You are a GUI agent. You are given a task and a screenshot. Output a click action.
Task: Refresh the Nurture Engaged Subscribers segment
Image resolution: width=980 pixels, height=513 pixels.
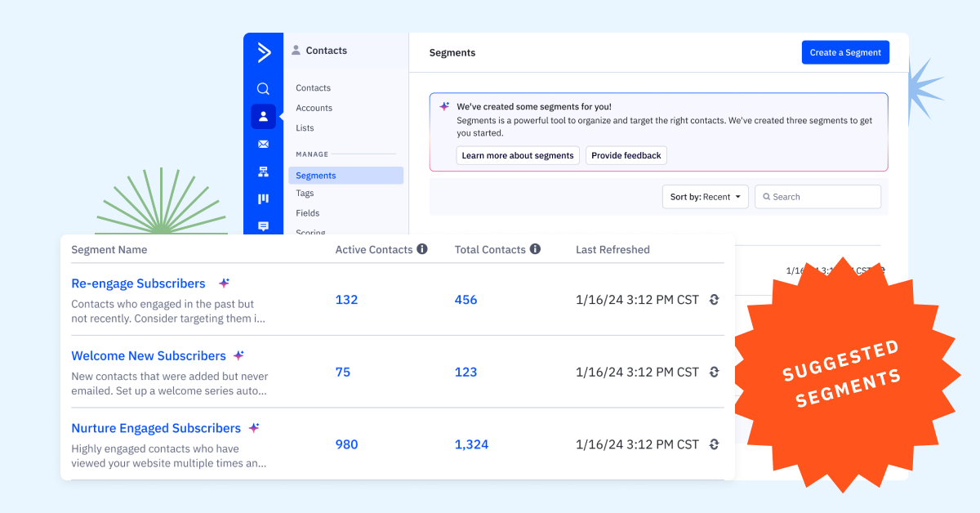coord(714,444)
